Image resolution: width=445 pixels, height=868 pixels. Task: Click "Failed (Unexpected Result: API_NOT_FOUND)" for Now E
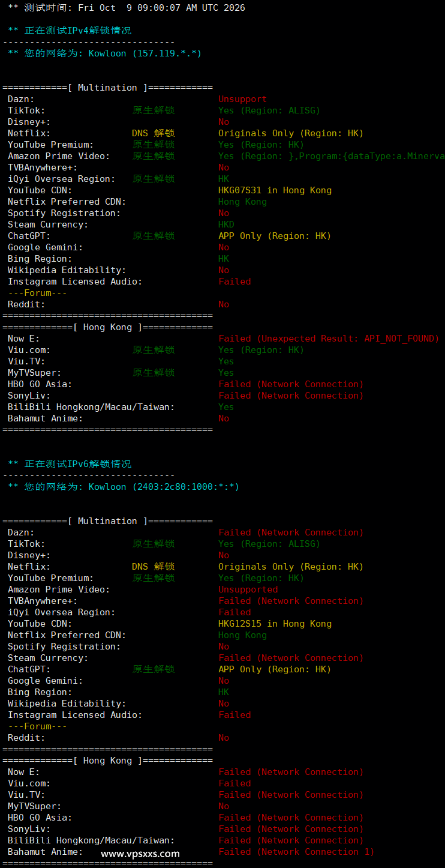329,339
